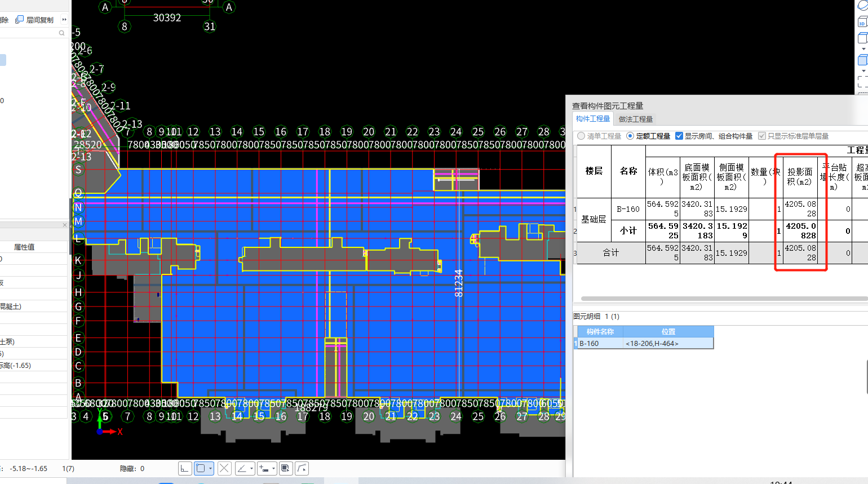
Task: Click the 底面模板面积 column header
Action: (697, 177)
